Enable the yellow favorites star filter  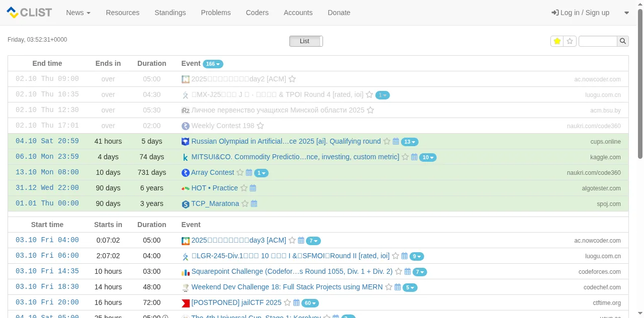pos(557,41)
